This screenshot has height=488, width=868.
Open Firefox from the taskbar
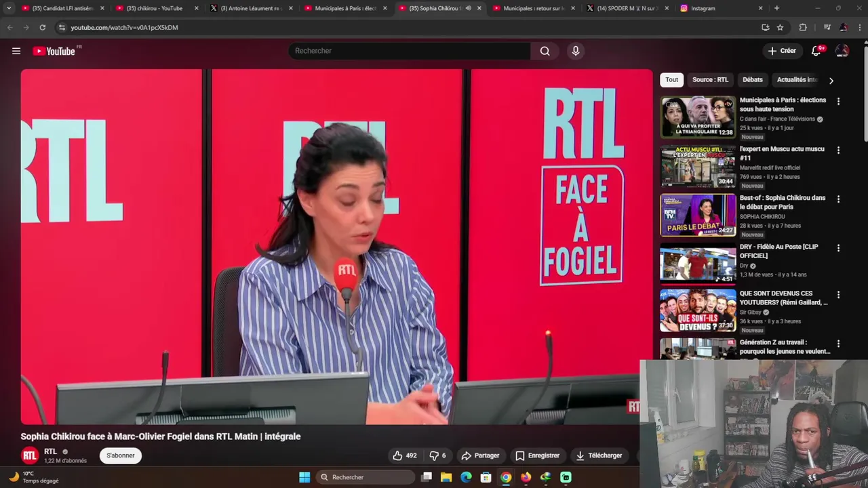[526, 477]
